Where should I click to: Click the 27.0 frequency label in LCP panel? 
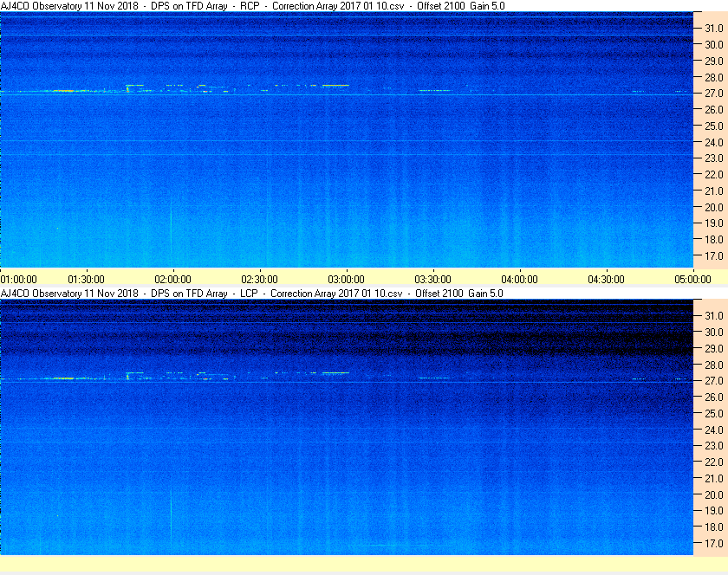click(714, 380)
